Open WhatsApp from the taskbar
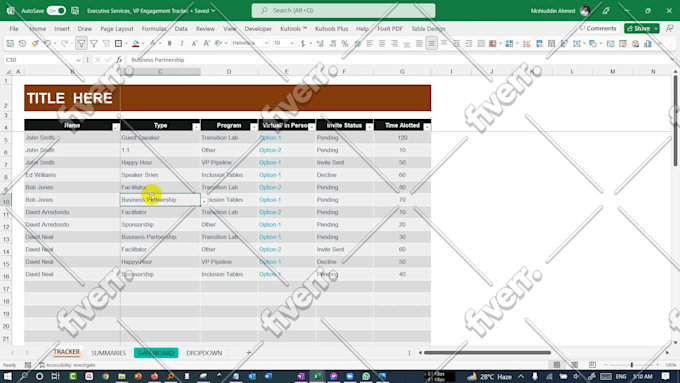Viewport: 680px width, 383px height. click(366, 376)
